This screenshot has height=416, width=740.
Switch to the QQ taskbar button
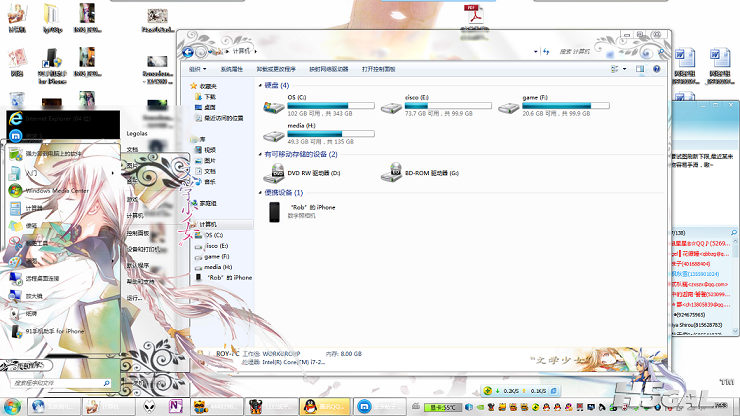(325, 407)
